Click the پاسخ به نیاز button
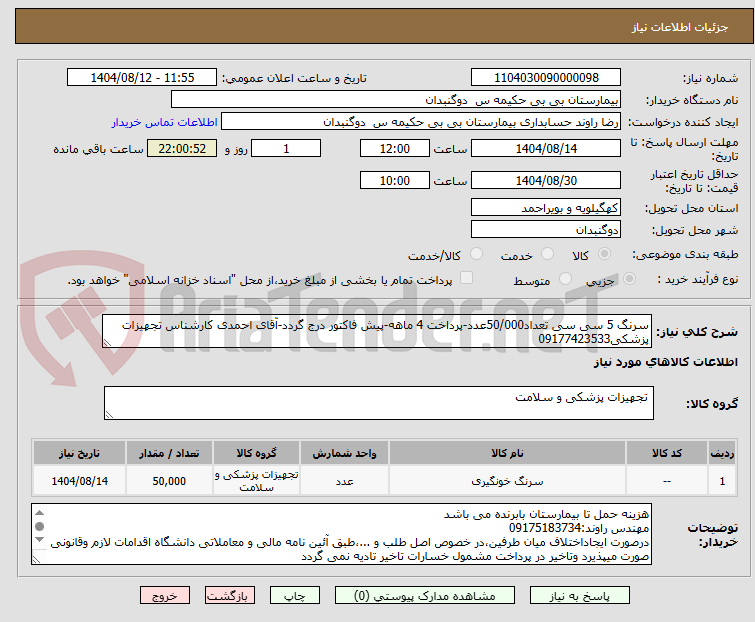755x622 pixels. pos(579,596)
